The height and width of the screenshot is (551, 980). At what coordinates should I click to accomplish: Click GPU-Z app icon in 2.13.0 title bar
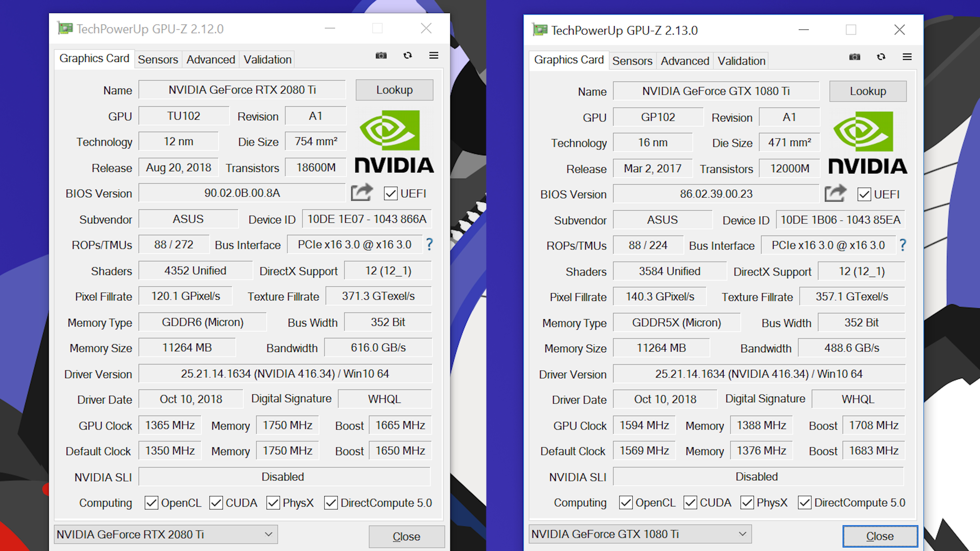[540, 30]
